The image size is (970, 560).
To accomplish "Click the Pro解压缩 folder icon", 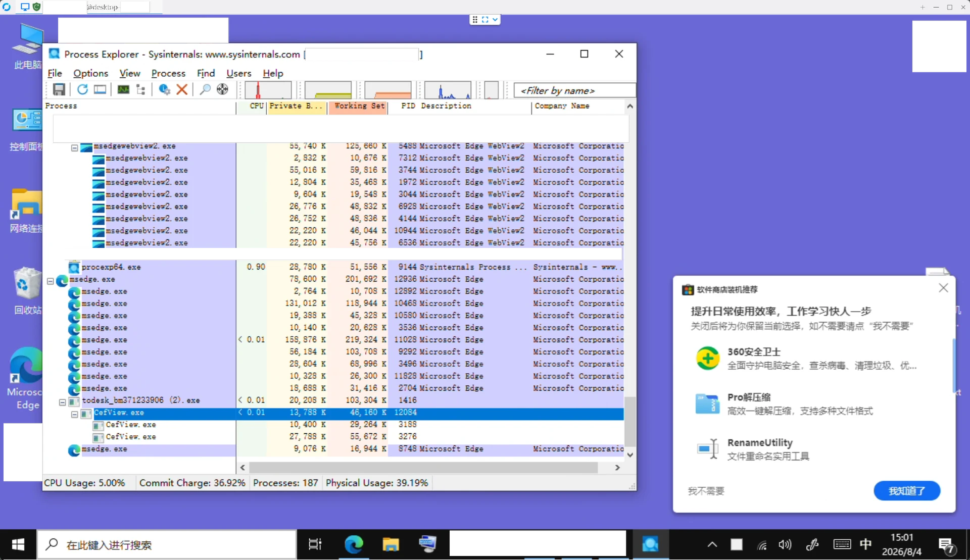I will click(707, 403).
